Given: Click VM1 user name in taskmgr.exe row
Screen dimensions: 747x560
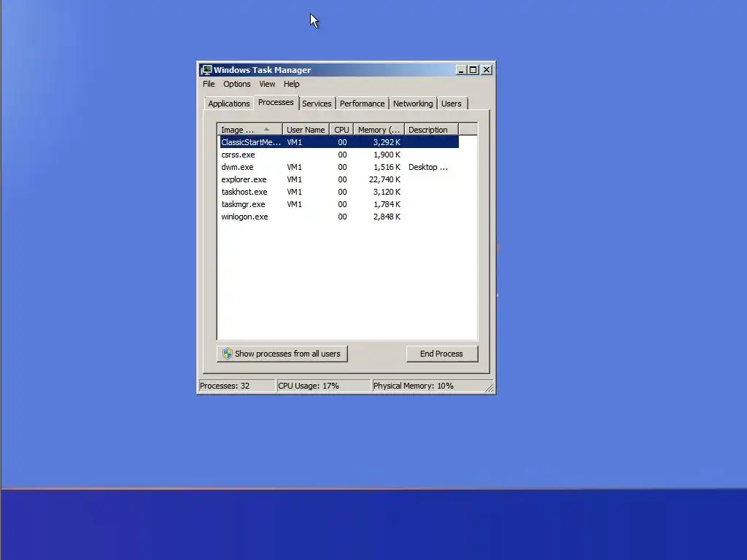Looking at the screenshot, I should pyautogui.click(x=295, y=204).
